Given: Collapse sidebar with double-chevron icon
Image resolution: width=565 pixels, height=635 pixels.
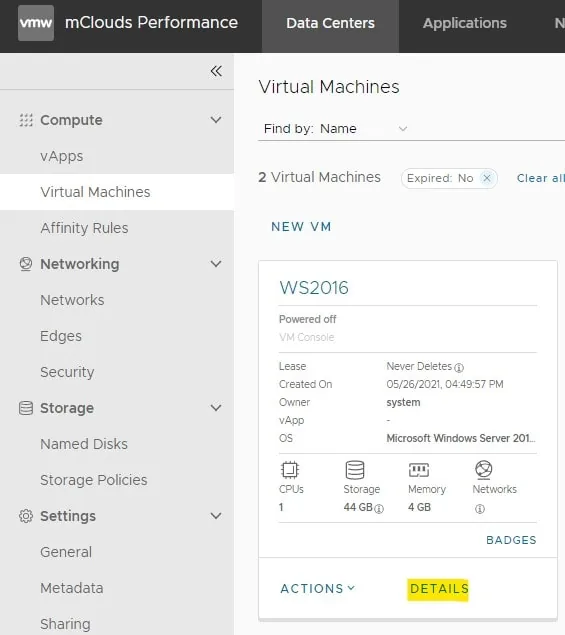Looking at the screenshot, I should coord(216,71).
